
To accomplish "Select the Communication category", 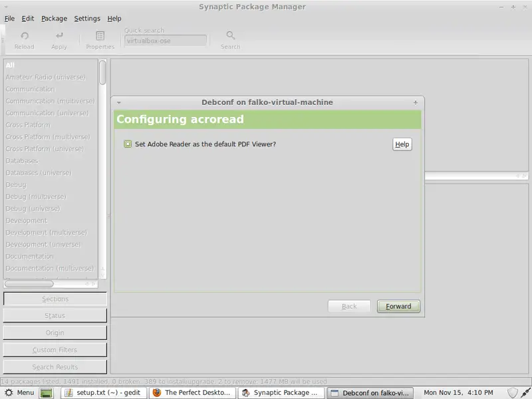I will (51, 89).
